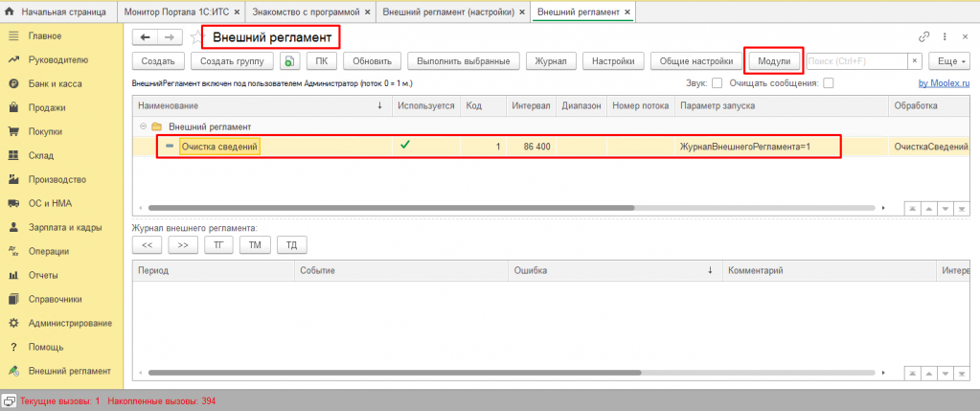The height and width of the screenshot is (411, 980).
Task: Click the ТМ journal button
Action: (255, 245)
